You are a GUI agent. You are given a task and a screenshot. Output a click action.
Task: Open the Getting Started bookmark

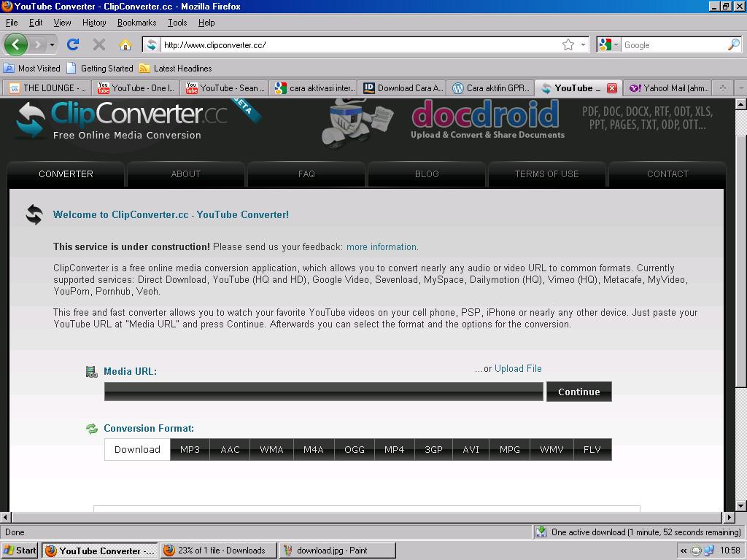(100, 68)
